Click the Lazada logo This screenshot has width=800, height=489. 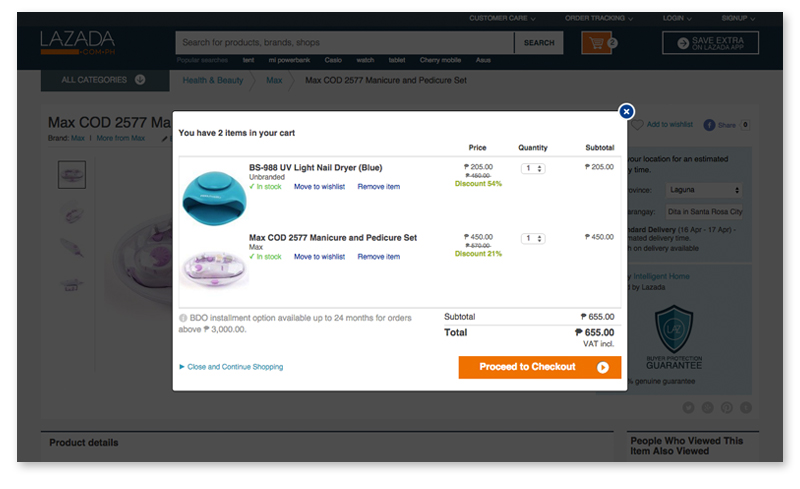78,42
